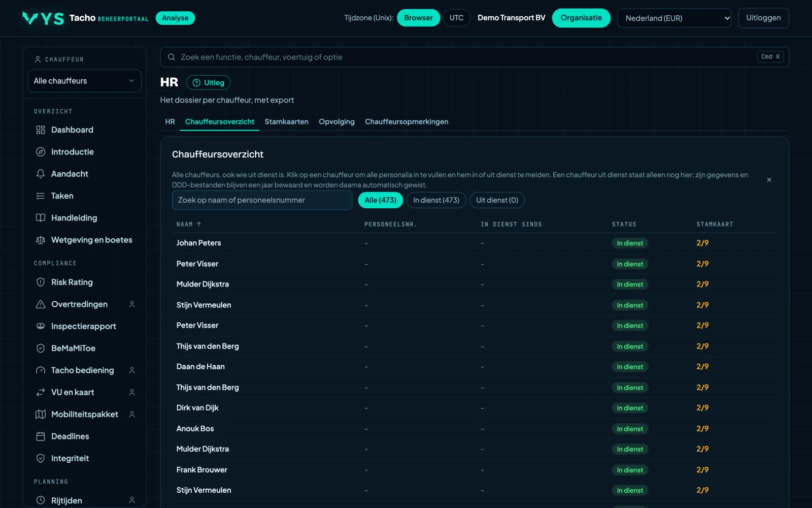This screenshot has height=508, width=812.
Task: Click the Introductie compass icon
Action: click(41, 152)
